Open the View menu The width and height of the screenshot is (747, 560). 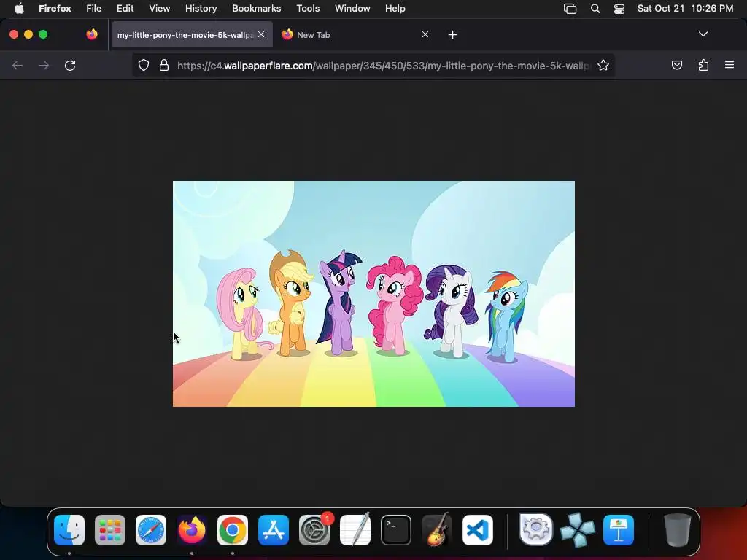pos(159,8)
